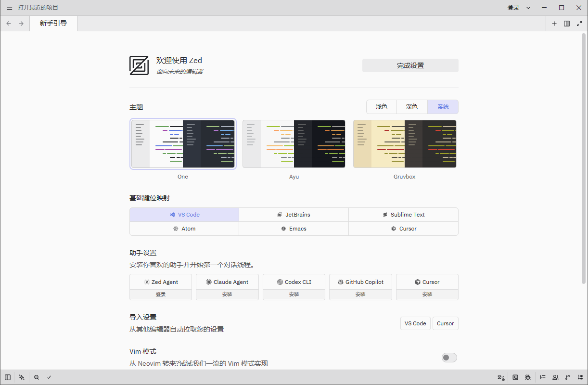Click the 助手设置 heading
This screenshot has width=588, height=385.
click(143, 253)
